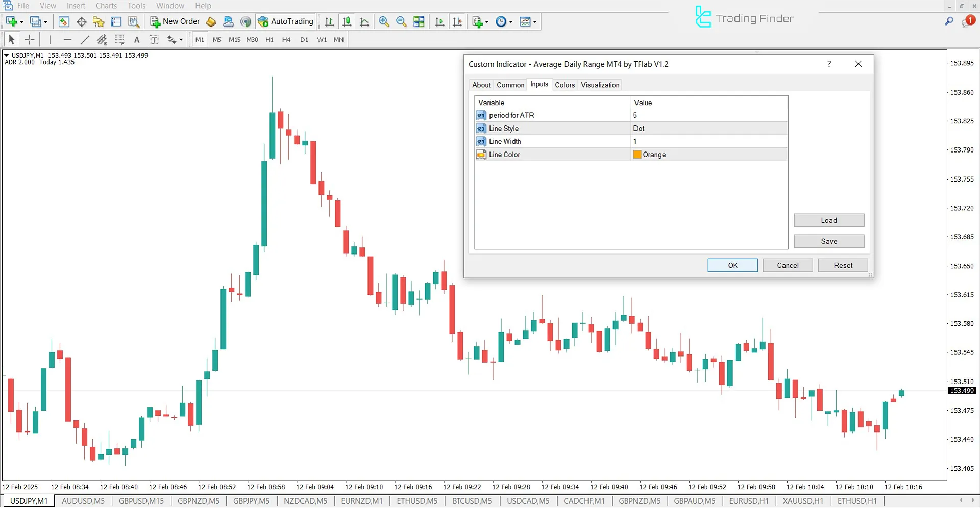Enable Chart Shift
Image resolution: width=980 pixels, height=508 pixels.
[458, 21]
